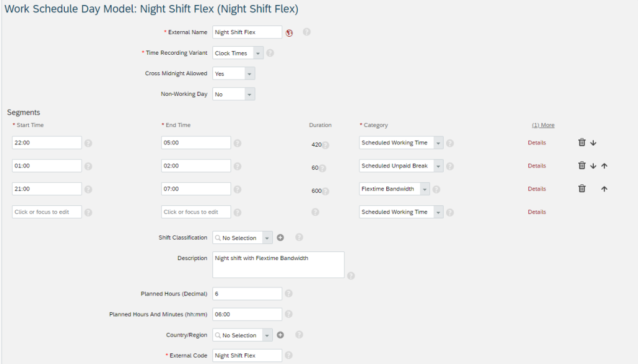Open Details for the Scheduled Unpaid Break row

[536, 166]
